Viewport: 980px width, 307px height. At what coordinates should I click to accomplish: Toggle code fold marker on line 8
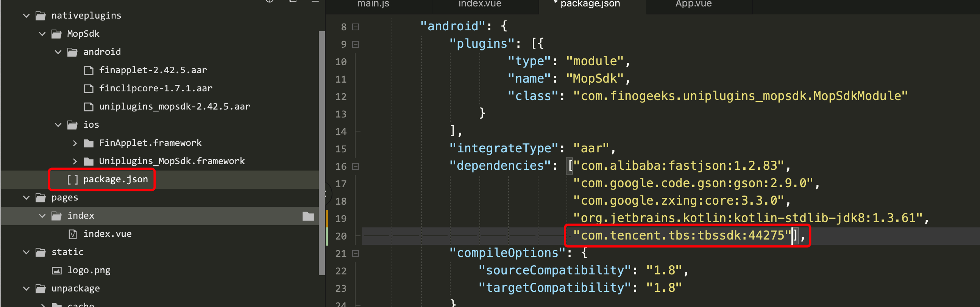356,27
